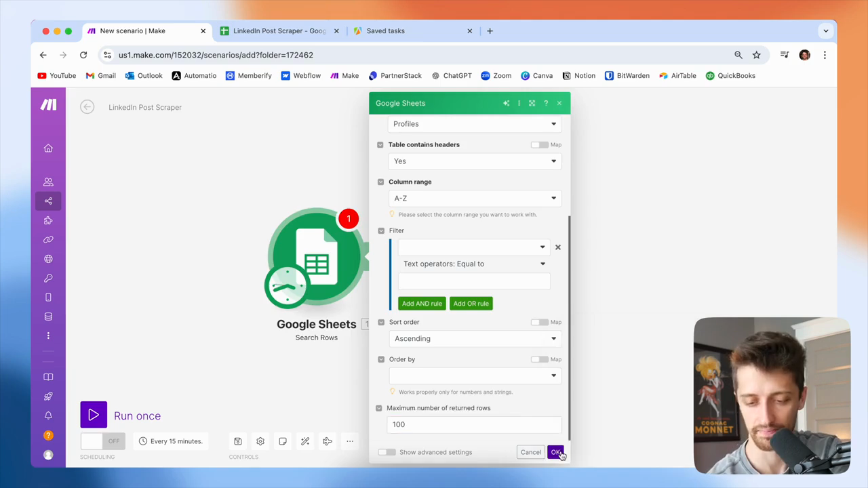Open the AirTable bookmark
The height and width of the screenshot is (488, 868).
(677, 76)
